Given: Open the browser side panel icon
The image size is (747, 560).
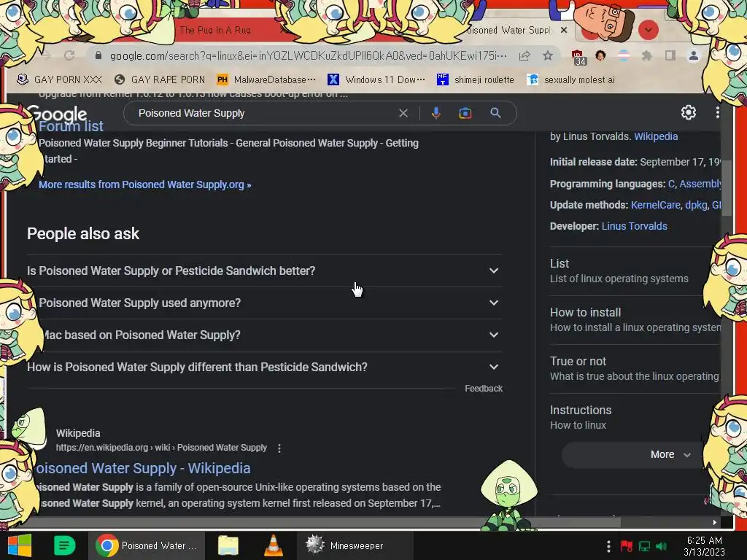Looking at the screenshot, I should pos(670,55).
